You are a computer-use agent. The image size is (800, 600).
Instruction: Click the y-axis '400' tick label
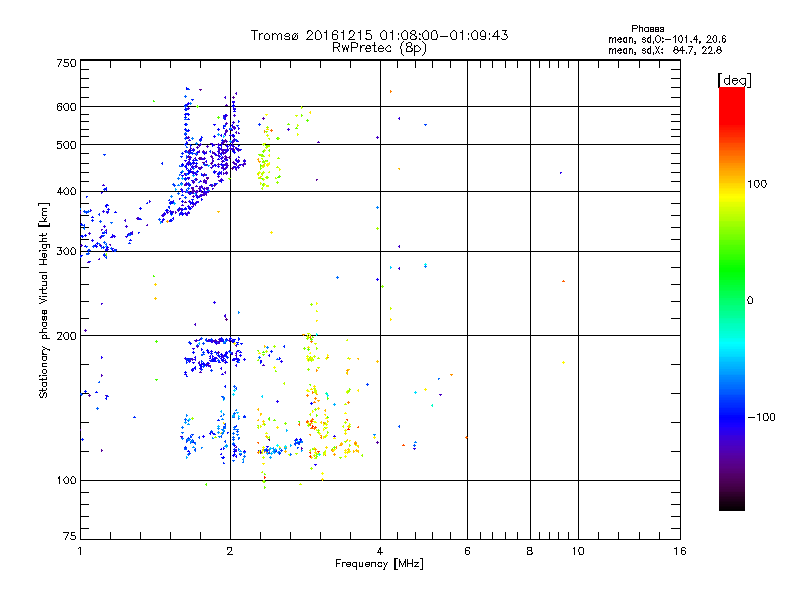[66, 191]
